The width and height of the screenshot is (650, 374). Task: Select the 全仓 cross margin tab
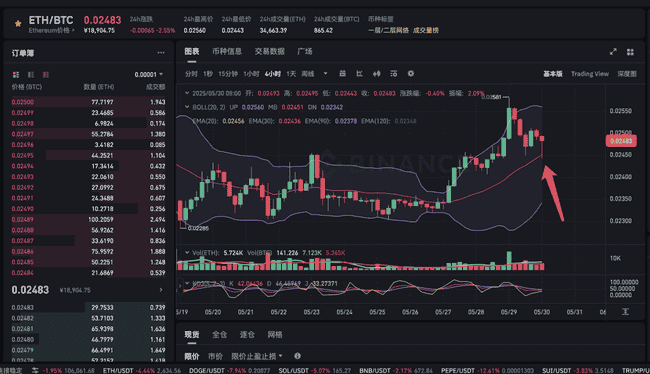[219, 334]
